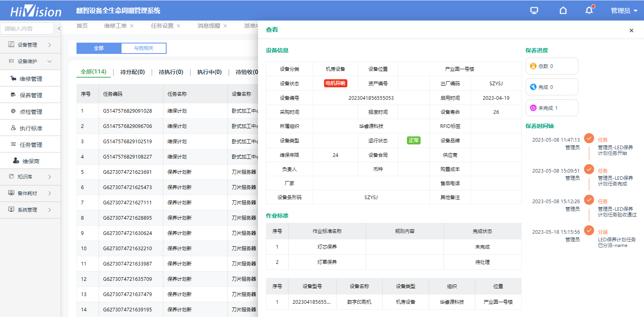Close the 消息提醒 tab
This screenshot has width=644, height=317.
point(225,26)
